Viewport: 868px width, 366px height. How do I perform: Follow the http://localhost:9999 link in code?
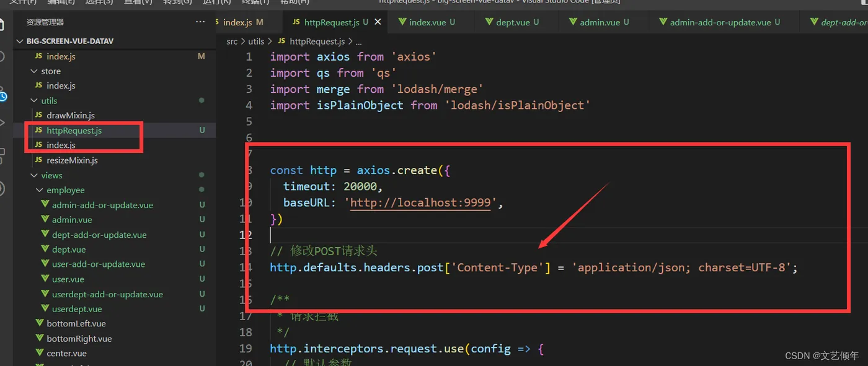[420, 203]
